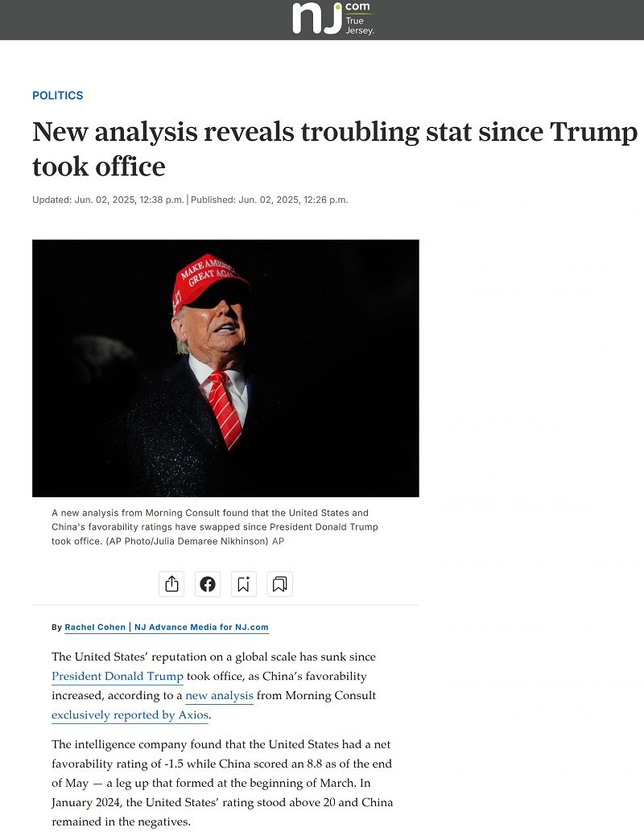
Task: Click the Updated Jun. 02 timestamp
Action: click(x=108, y=200)
